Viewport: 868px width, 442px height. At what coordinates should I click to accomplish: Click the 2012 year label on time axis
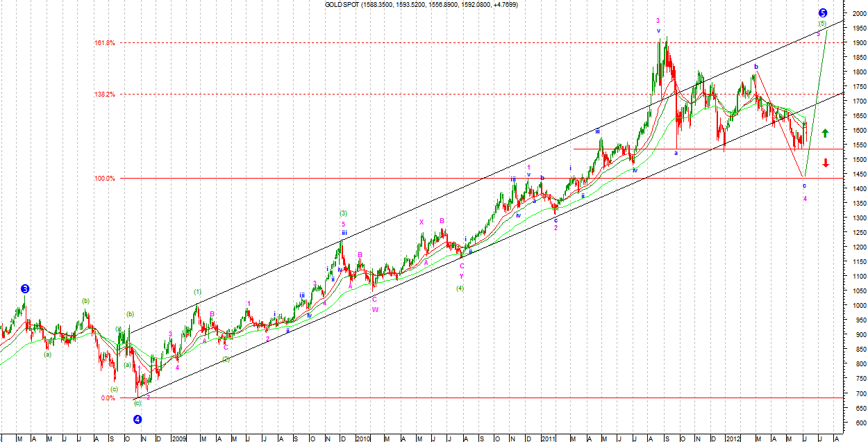pyautogui.click(x=734, y=439)
